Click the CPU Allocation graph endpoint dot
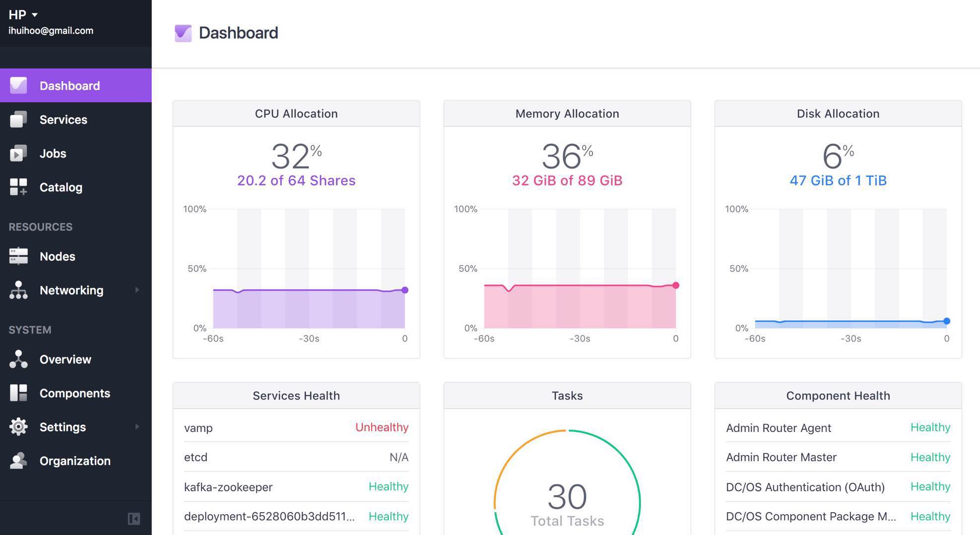Viewport: 980px width, 535px height. 405,290
